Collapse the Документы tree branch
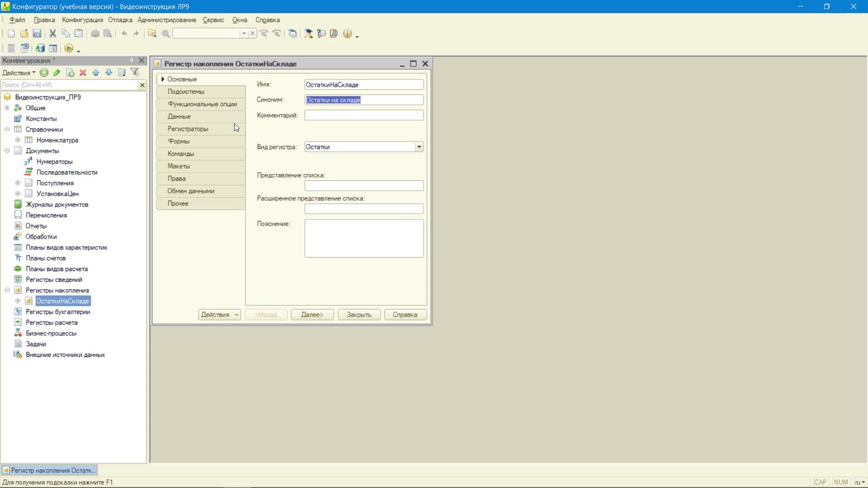The height and width of the screenshot is (488, 868). 7,151
